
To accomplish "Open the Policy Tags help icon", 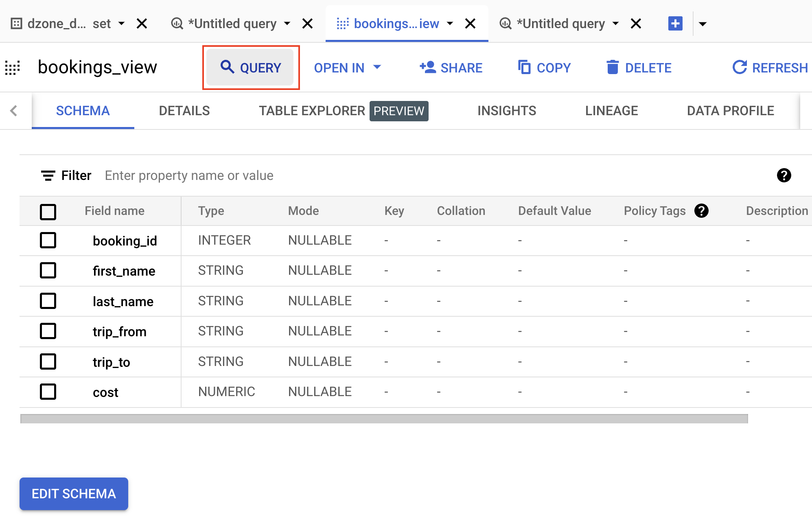I will [x=702, y=210].
